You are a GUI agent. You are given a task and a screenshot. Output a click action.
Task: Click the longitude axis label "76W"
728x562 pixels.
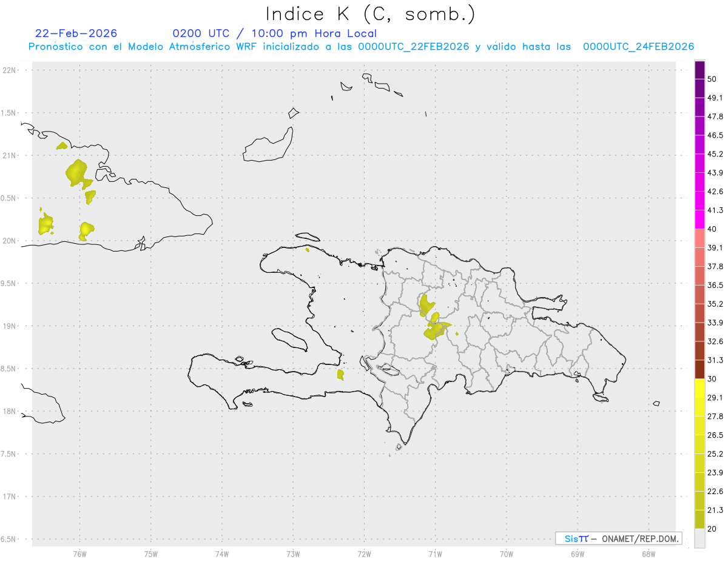coord(79,554)
